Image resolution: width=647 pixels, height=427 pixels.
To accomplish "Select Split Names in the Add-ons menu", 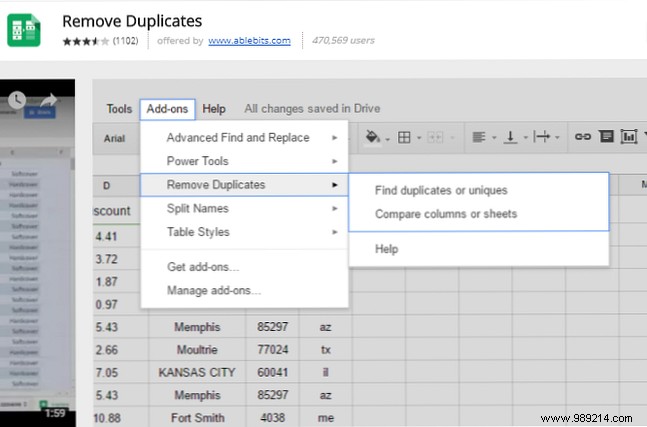I will coord(244,208).
